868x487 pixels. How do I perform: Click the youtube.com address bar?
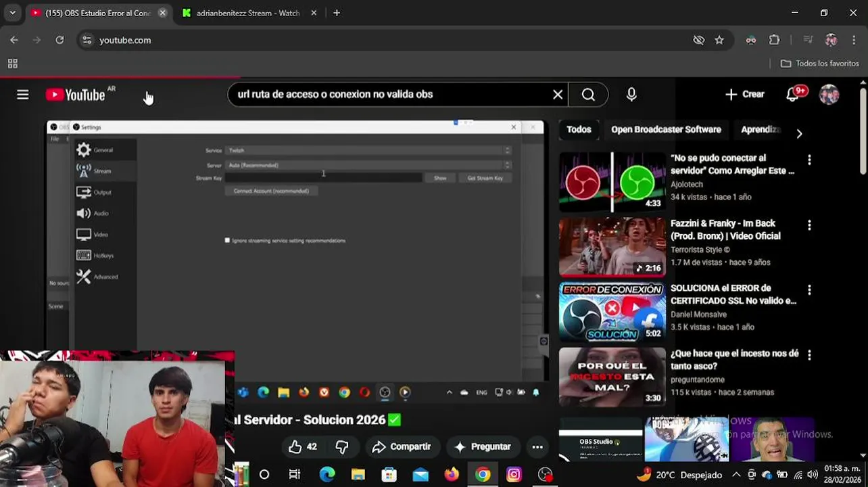pos(392,40)
